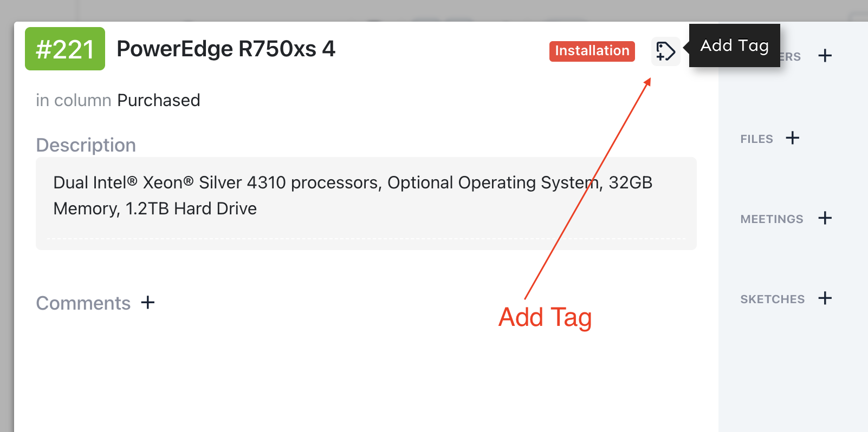Add a sketch with the SKETCHES plus

point(825,298)
